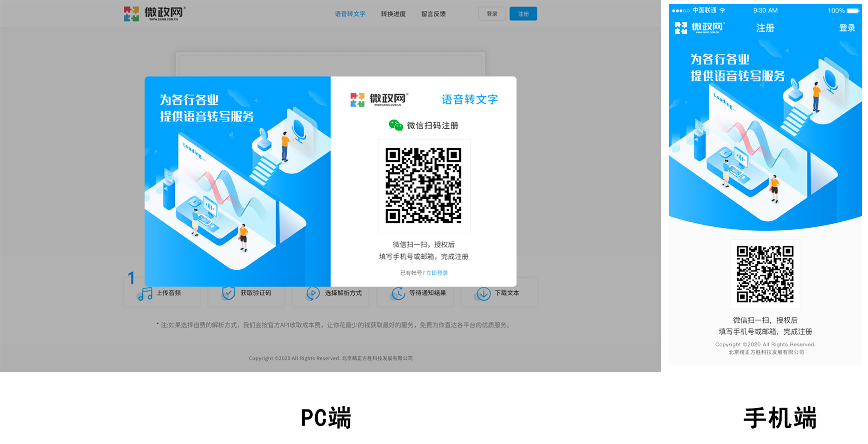Viewport: 868px width, 444px height.
Task: Open the 语音转文字 navigation tab
Action: [x=350, y=14]
